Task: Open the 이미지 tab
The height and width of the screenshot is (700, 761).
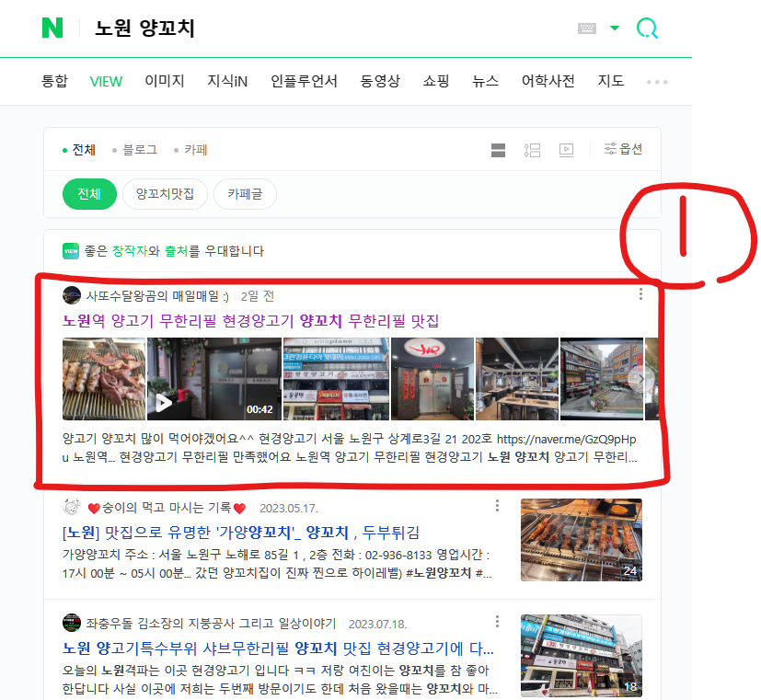Action: point(165,81)
